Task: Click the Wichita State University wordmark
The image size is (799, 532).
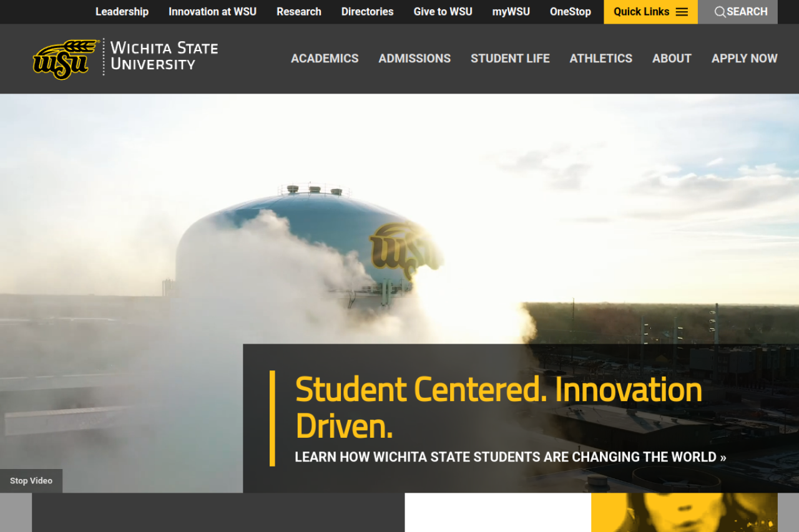Action: click(164, 56)
